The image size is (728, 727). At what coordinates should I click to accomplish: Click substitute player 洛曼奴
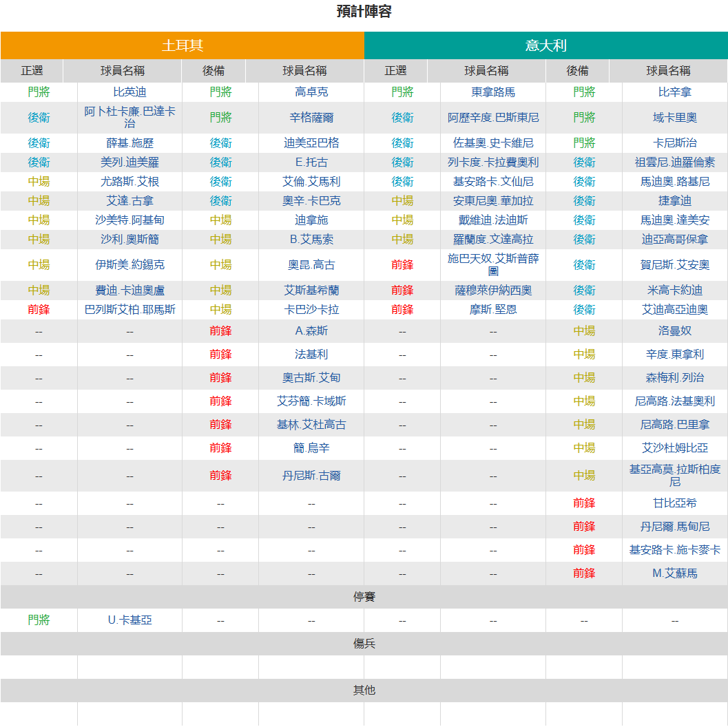tap(674, 330)
